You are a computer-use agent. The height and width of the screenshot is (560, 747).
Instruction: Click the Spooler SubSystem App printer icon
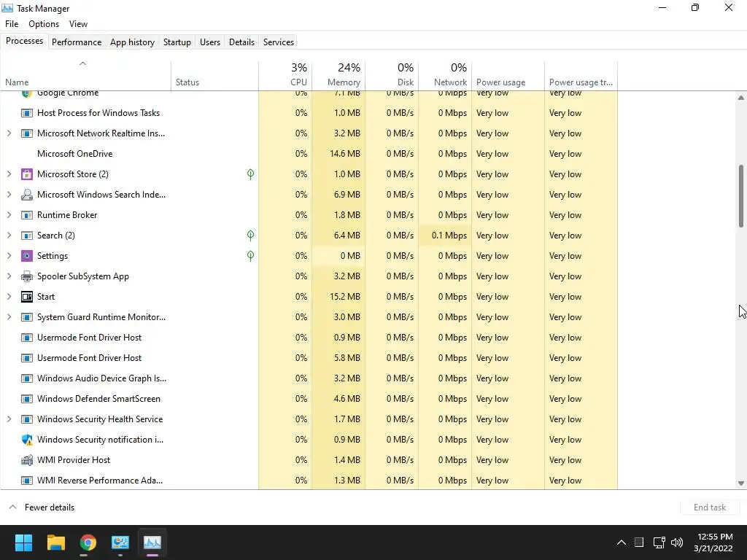pos(27,276)
